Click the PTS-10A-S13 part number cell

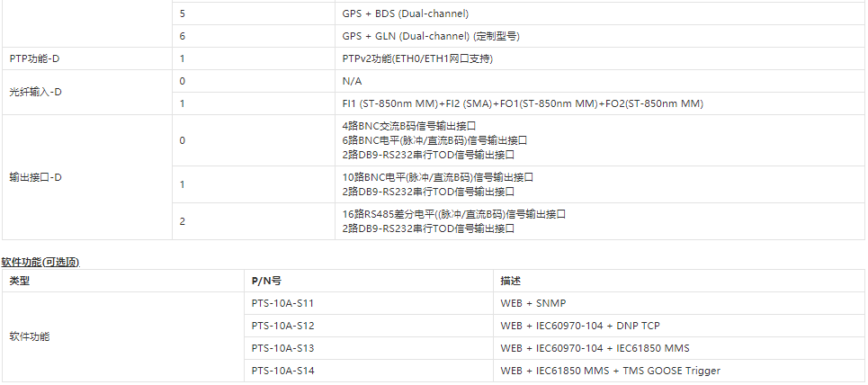coord(282,348)
